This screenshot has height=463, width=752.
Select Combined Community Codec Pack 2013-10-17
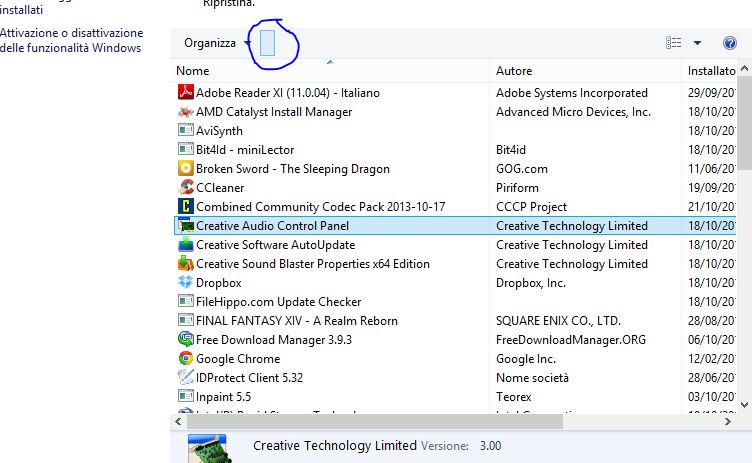320,207
